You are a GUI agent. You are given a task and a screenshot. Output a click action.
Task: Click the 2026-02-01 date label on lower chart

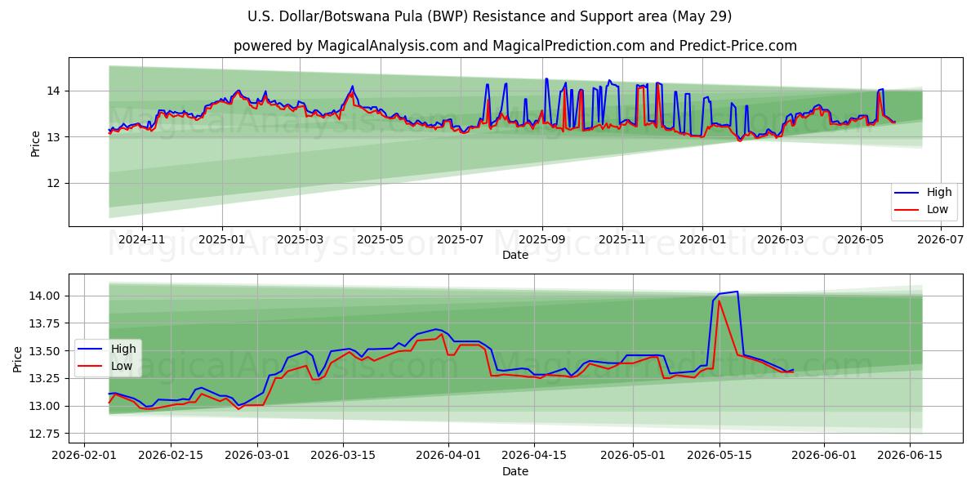click(x=83, y=457)
